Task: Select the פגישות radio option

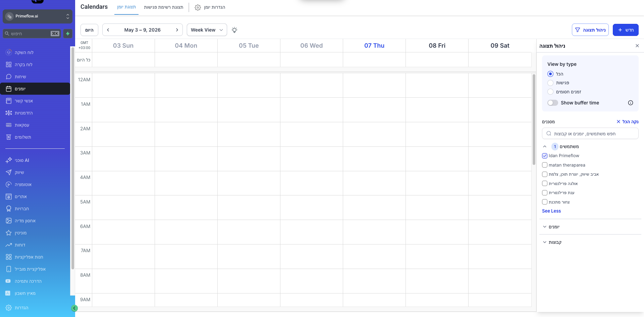Action: (x=550, y=83)
